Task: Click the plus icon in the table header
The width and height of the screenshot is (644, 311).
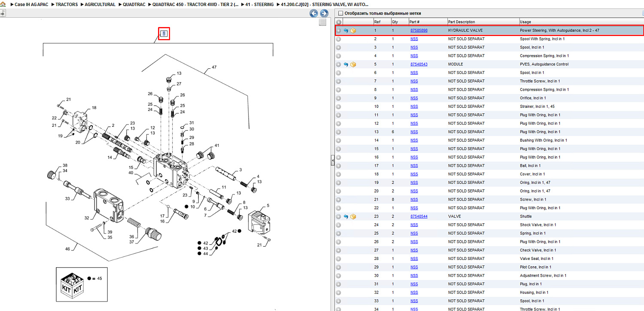Action: point(339,22)
